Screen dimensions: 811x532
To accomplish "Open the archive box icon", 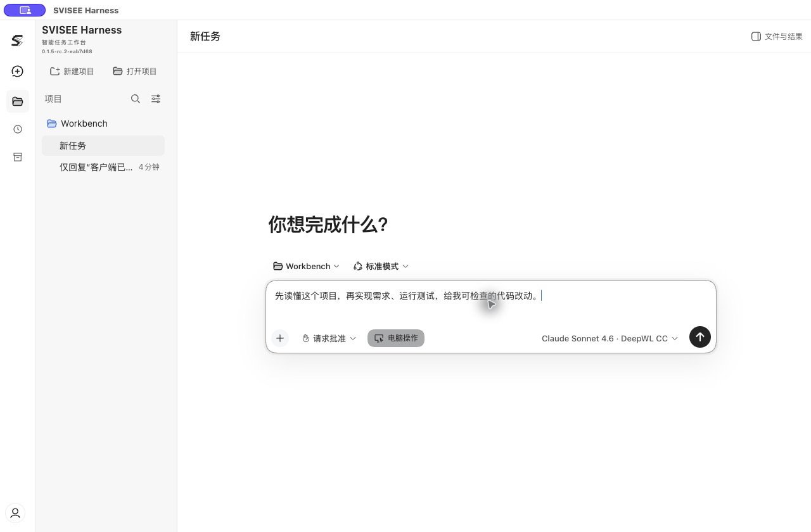I will [17, 157].
